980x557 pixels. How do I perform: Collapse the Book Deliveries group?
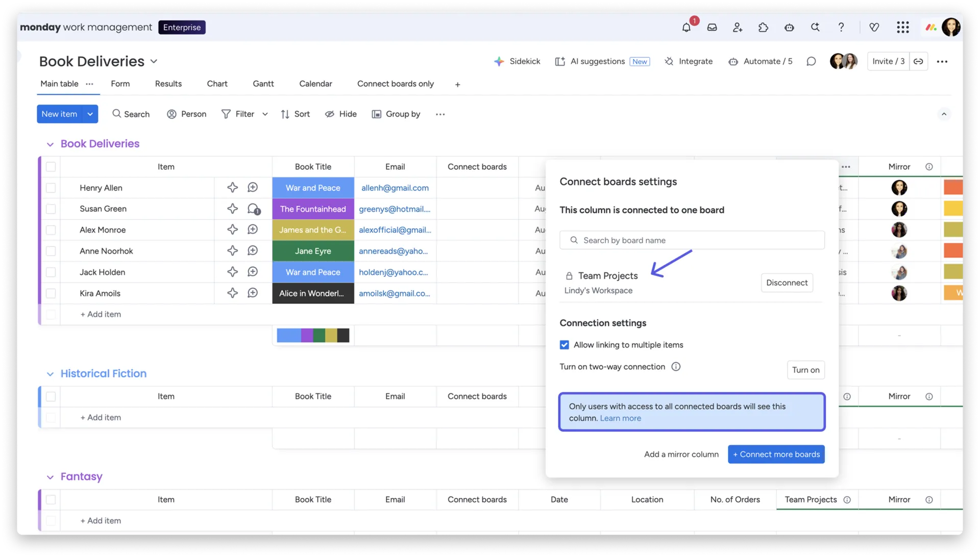click(x=50, y=144)
